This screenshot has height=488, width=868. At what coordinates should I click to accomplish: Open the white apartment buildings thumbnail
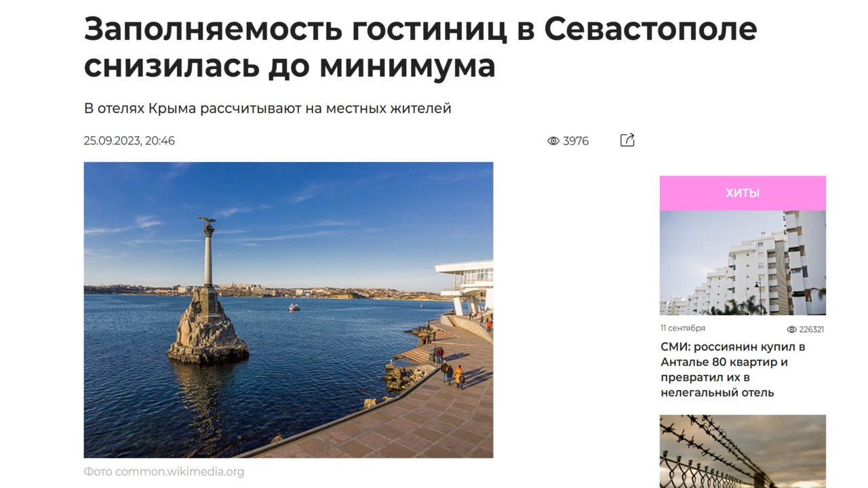coord(743,262)
